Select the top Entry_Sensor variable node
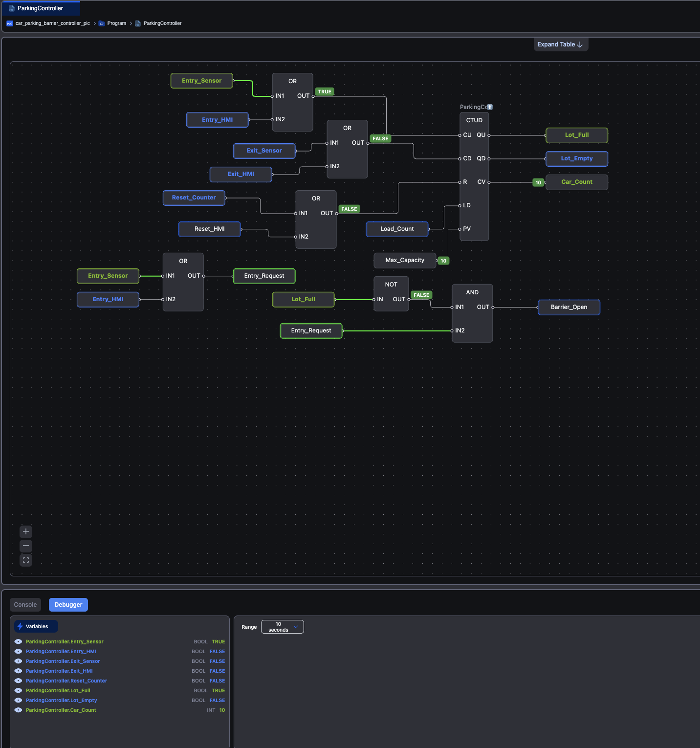700x748 pixels. pyautogui.click(x=201, y=81)
